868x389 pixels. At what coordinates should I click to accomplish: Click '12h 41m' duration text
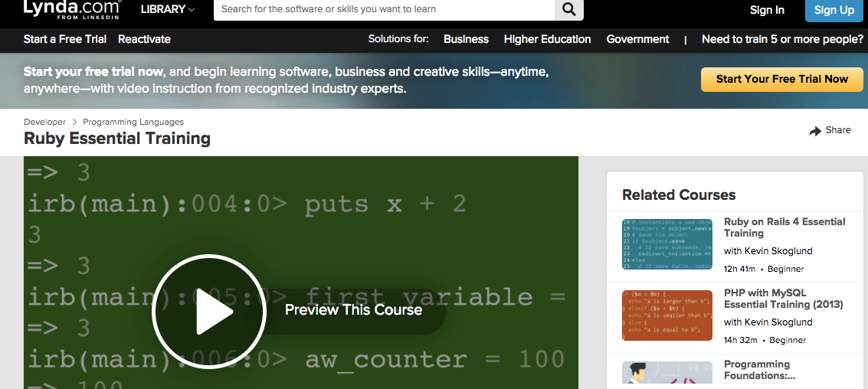point(739,269)
